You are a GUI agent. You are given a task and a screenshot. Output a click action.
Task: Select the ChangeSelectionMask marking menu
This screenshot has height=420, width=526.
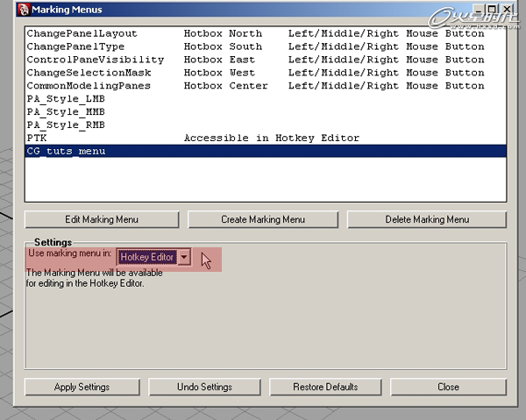coord(88,73)
